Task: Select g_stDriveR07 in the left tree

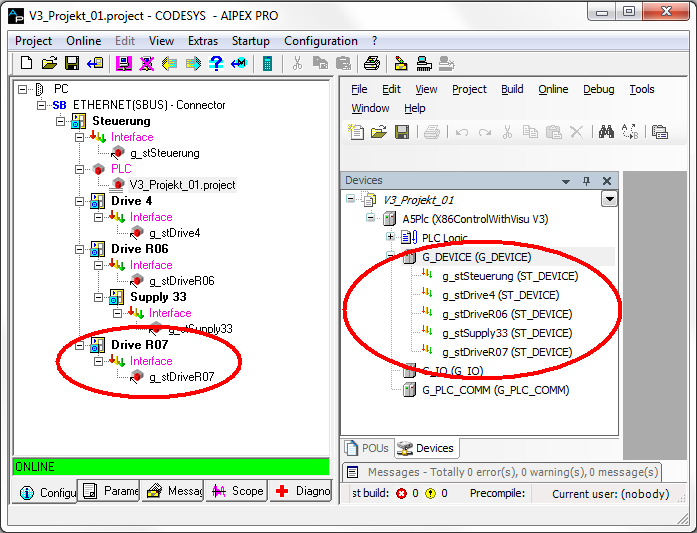Action: [x=182, y=377]
